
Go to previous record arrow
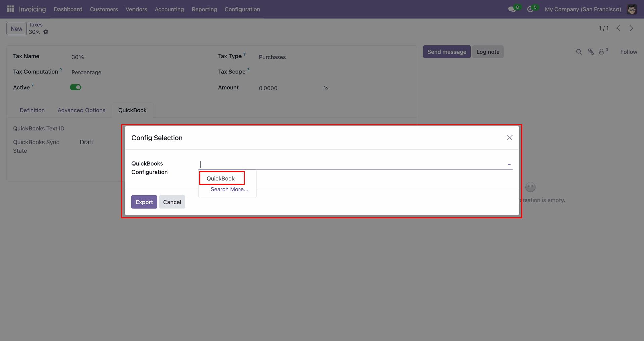pyautogui.click(x=619, y=29)
